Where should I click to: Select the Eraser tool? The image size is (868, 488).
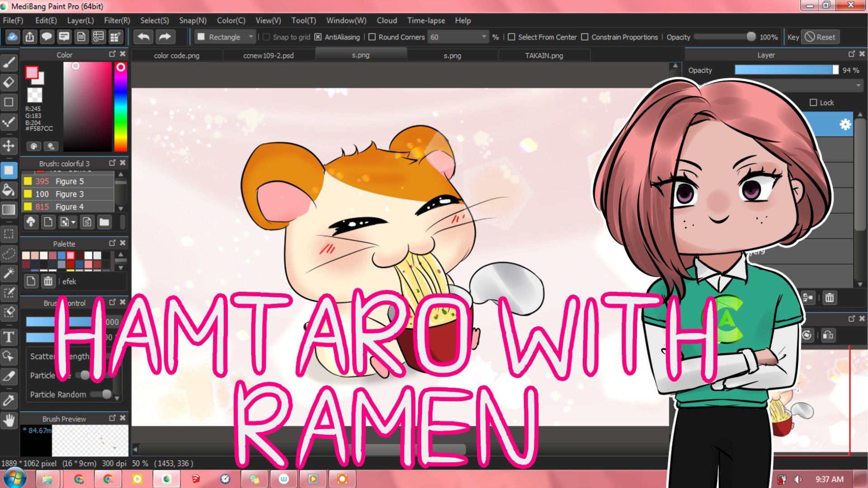(9, 82)
